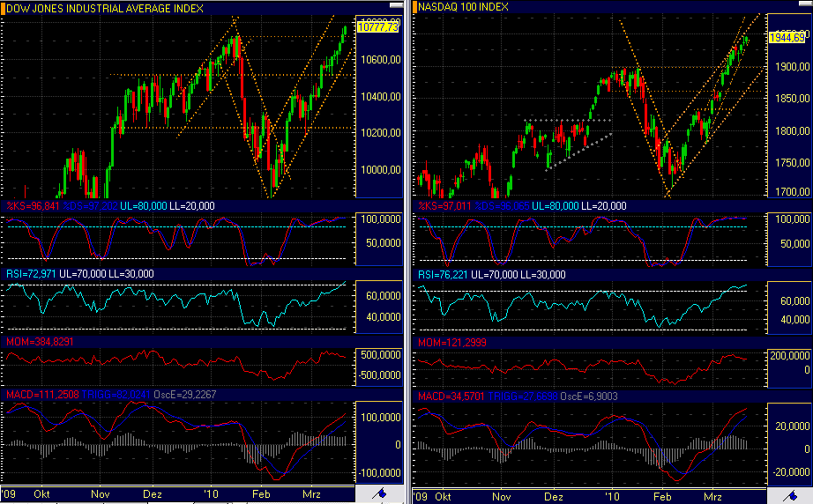Click the NASDAQ OscE=6,9003 label
The height and width of the screenshot is (504, 813).
pos(589,397)
